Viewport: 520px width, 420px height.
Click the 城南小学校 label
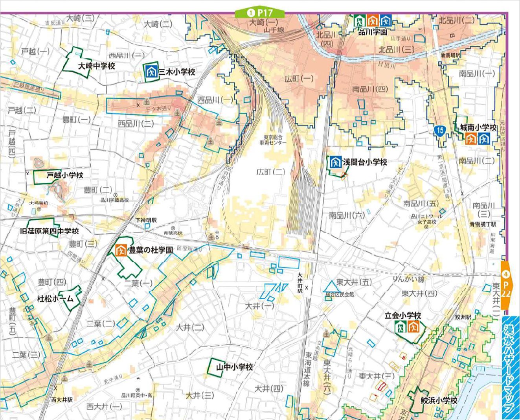click(x=479, y=128)
